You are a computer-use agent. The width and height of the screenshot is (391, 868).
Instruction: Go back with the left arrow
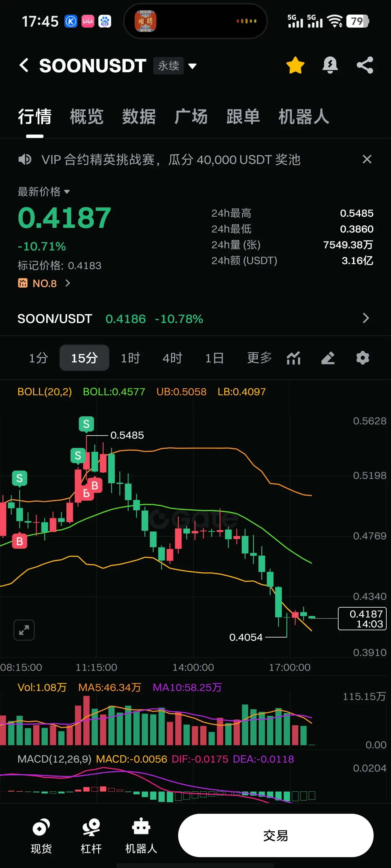[24, 65]
